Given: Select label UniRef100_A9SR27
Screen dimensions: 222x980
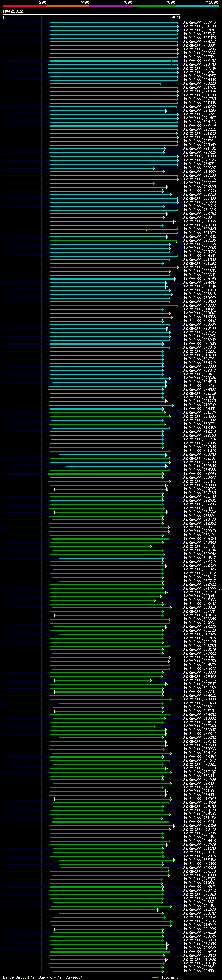Looking at the screenshot, I should coord(199,114).
